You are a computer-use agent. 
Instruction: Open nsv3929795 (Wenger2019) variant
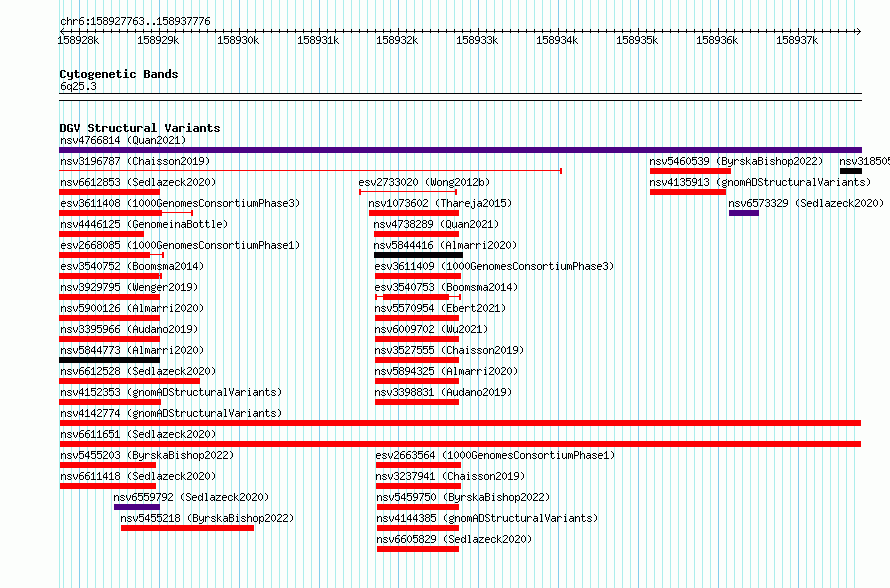[129, 287]
